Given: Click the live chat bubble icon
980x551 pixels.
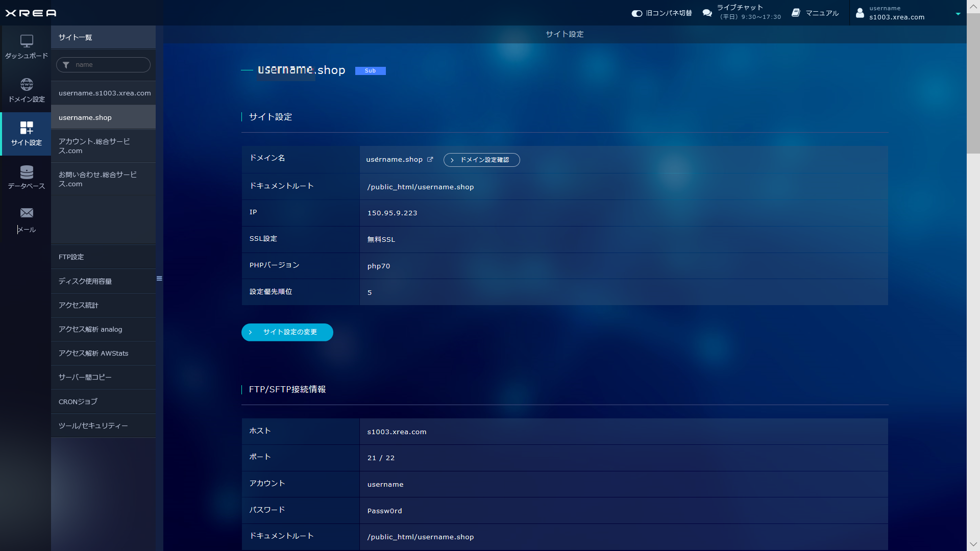Looking at the screenshot, I should pyautogui.click(x=707, y=13).
